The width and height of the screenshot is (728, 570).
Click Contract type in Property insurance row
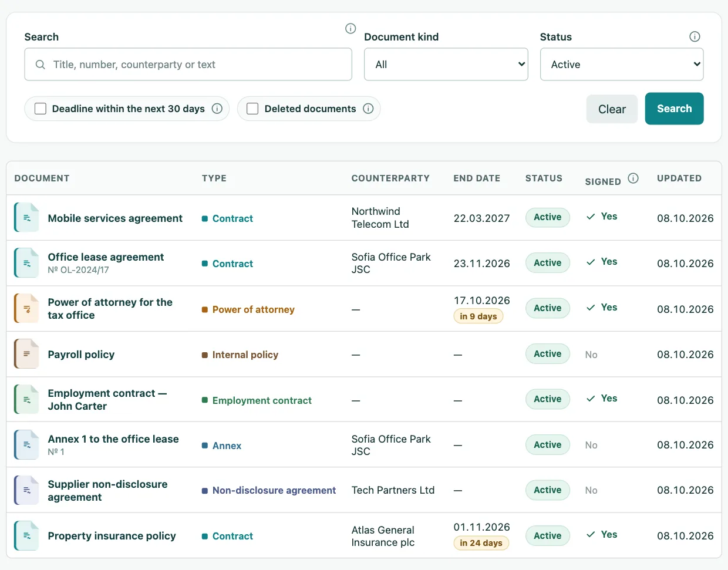232,536
